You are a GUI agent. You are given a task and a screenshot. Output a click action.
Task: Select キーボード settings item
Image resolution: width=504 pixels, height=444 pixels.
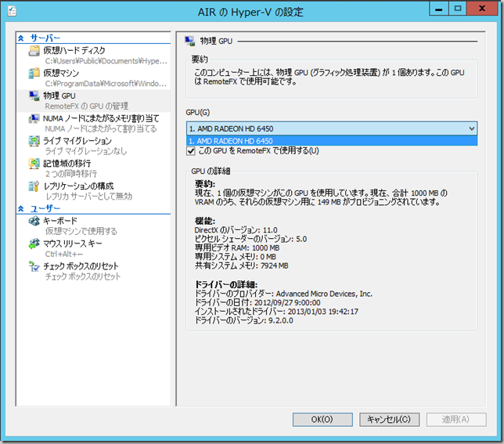94,226
